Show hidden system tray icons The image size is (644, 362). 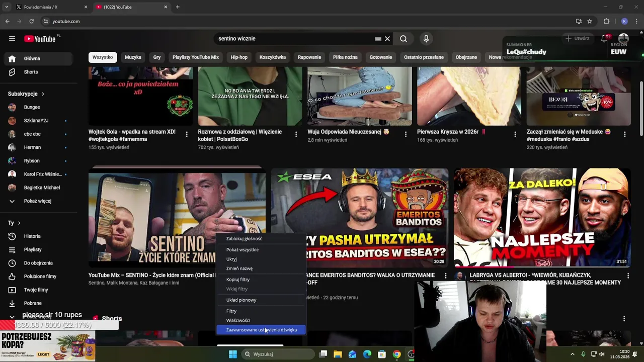(x=572, y=354)
